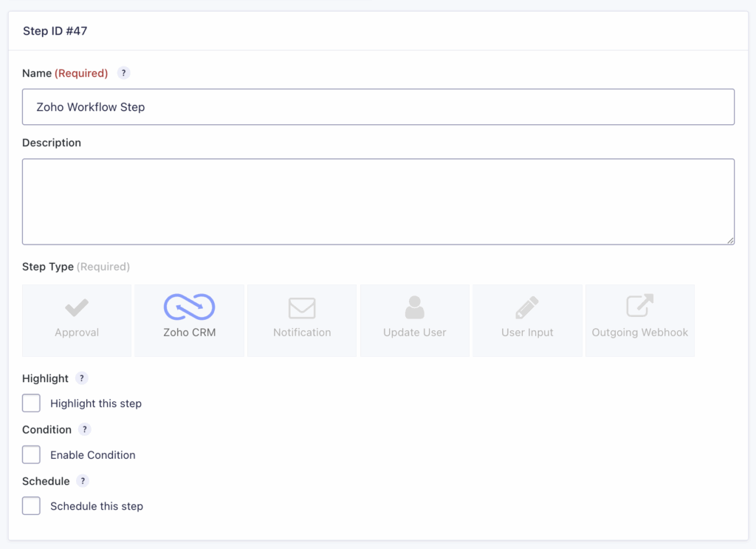
Task: Open the Highlight help tooltip
Action: click(82, 378)
